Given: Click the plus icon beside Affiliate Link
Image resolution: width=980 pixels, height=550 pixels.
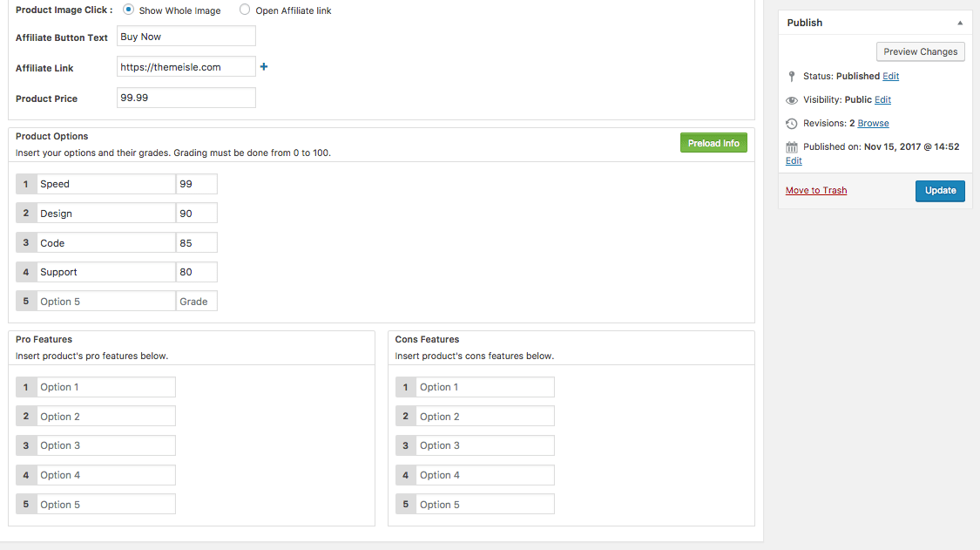Looking at the screenshot, I should (264, 67).
